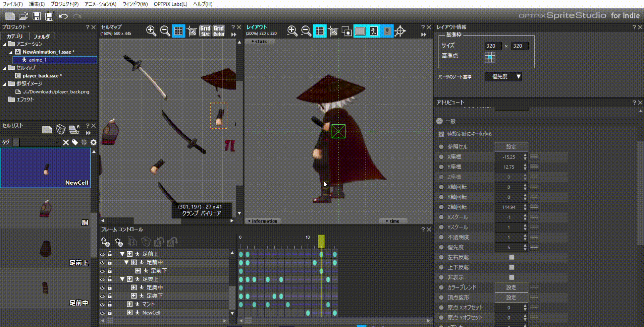Toggle the 左右反転 checkbox
Screen dimensions: 644x327
click(512, 257)
